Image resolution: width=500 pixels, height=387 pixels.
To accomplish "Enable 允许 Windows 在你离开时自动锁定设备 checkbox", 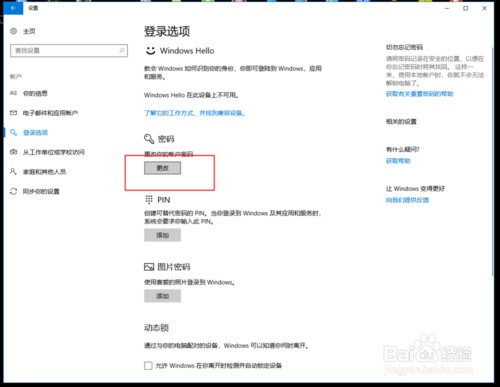I will pos(148,365).
